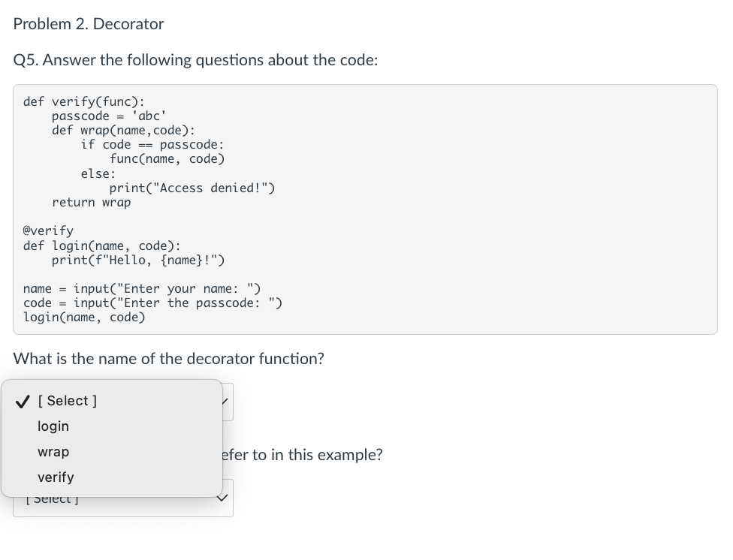Click the question "What is the name of the decorator function?"
The width and height of the screenshot is (733, 560).
(168, 359)
